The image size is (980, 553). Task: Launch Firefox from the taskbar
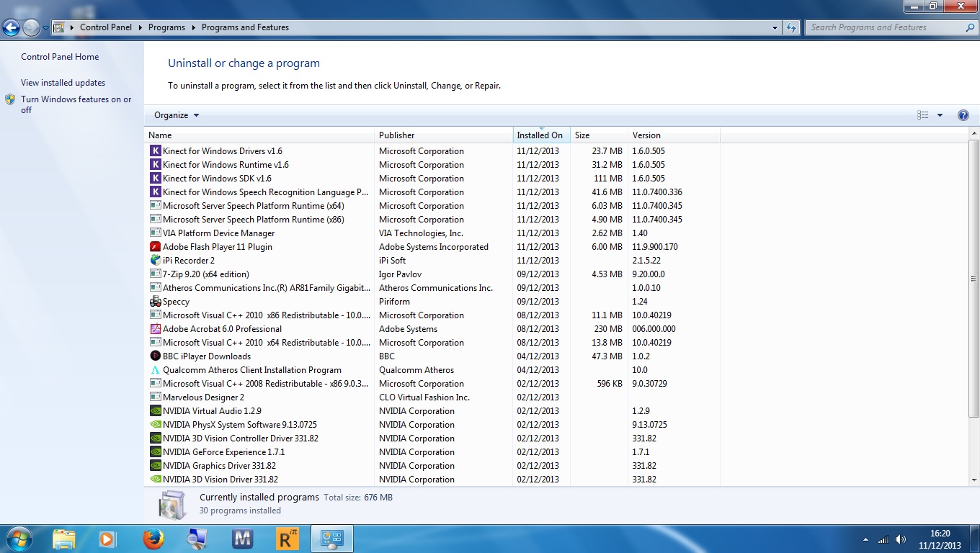tap(153, 539)
